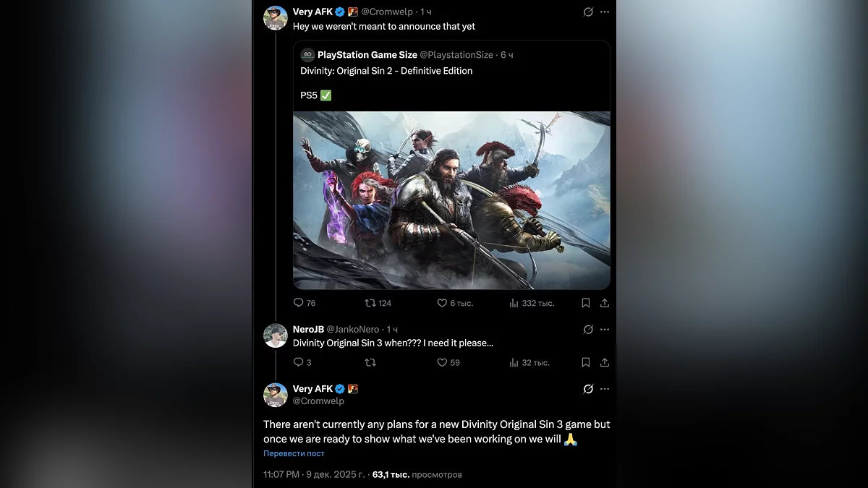Open more options on bottom Very AFK post

605,389
